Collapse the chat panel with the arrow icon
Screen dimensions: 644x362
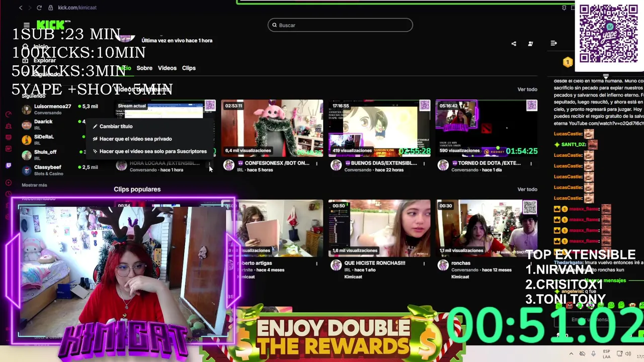[x=553, y=43]
